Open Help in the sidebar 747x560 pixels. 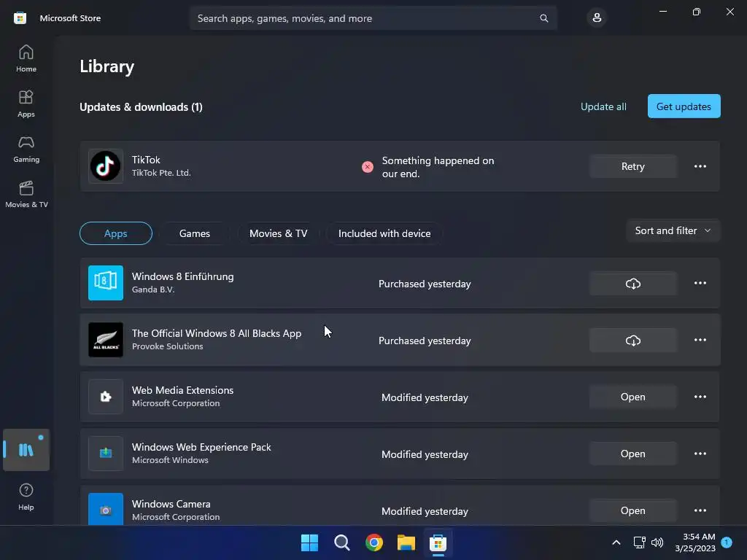(26, 497)
